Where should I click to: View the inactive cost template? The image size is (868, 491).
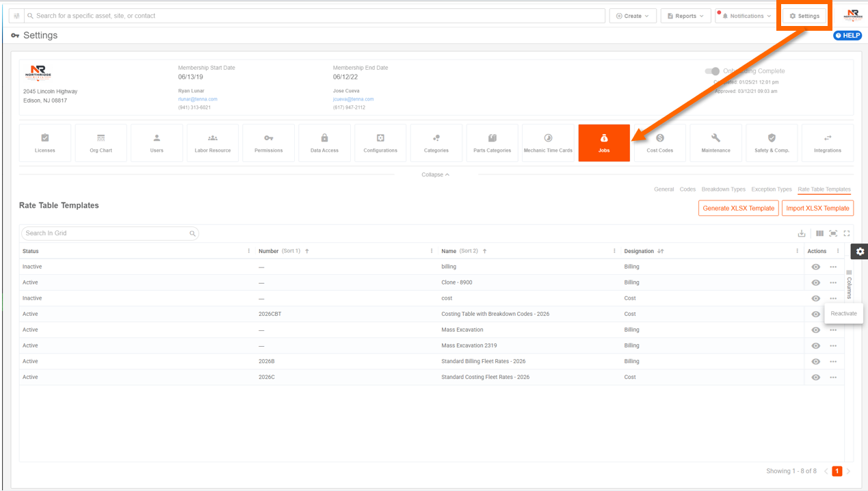pyautogui.click(x=815, y=298)
